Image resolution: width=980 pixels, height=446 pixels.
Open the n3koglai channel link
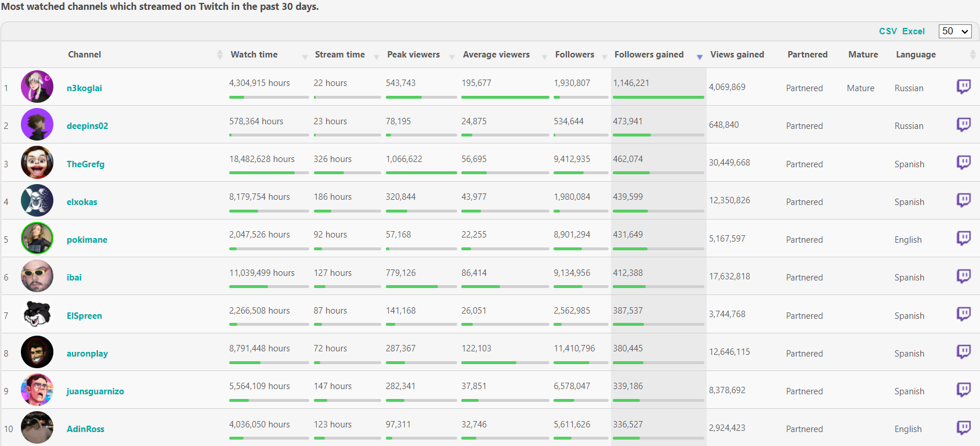point(84,88)
